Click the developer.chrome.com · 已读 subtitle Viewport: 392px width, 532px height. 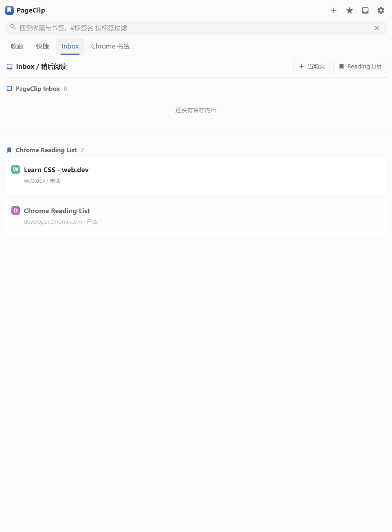coord(61,222)
